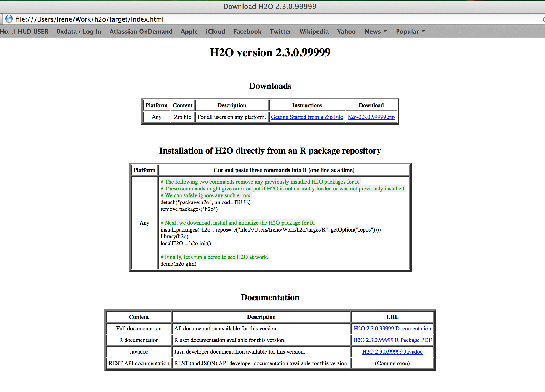Click the install.packages command line text
The image size is (545, 392).
coord(270,230)
